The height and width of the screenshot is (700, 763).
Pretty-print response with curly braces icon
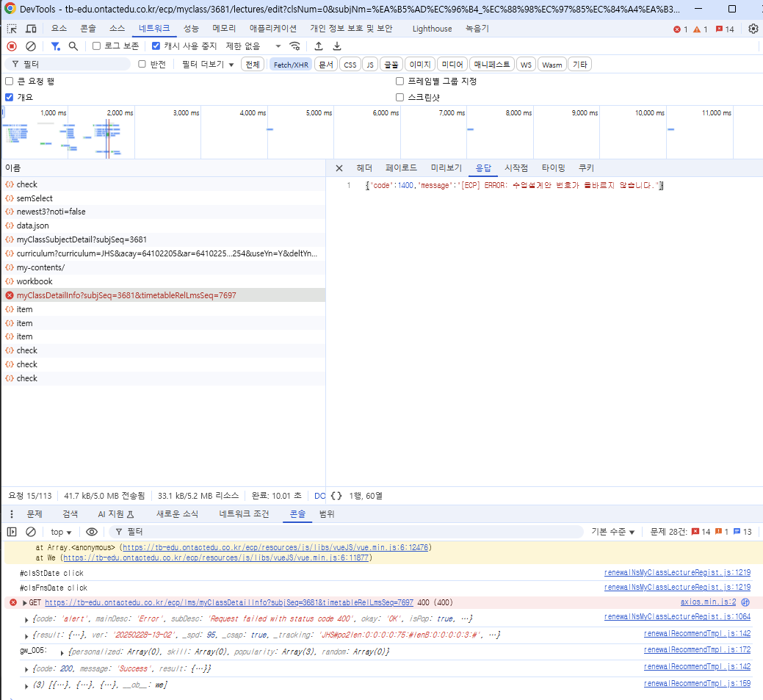(336, 496)
